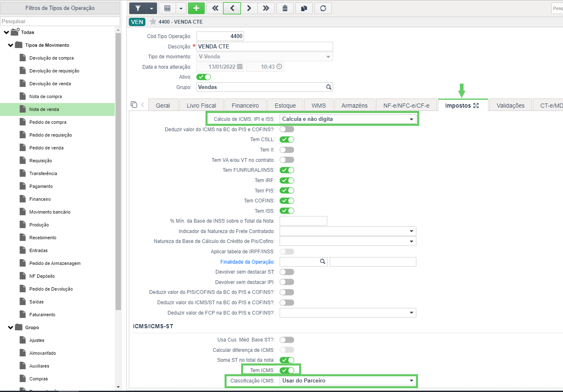The image size is (563, 392).
Task: Click % Mín. da Base de INSS field
Action: pyautogui.click(x=303, y=221)
